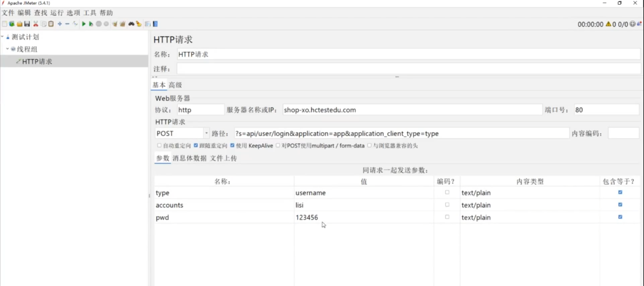
Task: Save the test plan with floppy icon
Action: (x=27, y=24)
